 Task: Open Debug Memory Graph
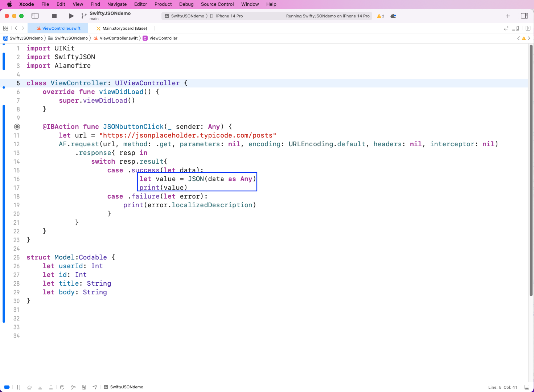73,387
